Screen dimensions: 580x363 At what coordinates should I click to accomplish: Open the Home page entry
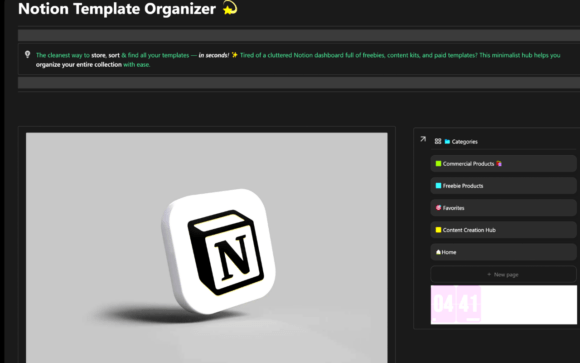(x=503, y=252)
